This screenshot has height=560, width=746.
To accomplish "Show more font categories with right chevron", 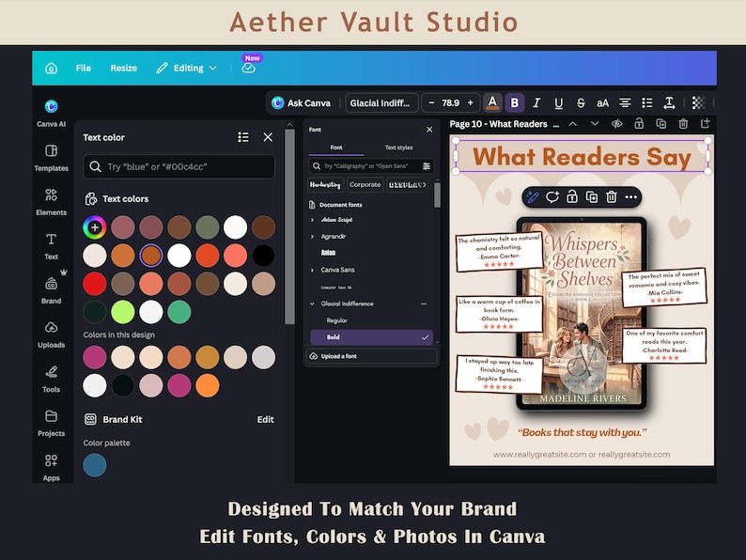I will tap(424, 184).
